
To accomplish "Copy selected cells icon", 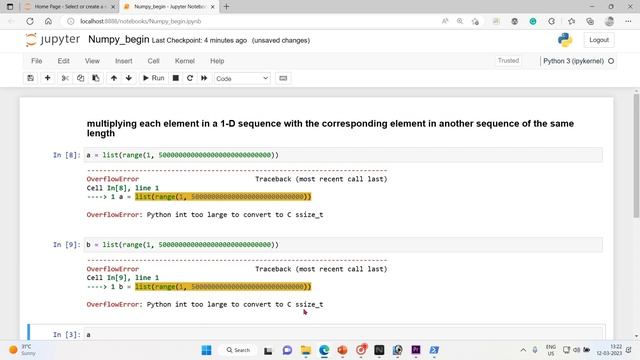I will (80, 78).
